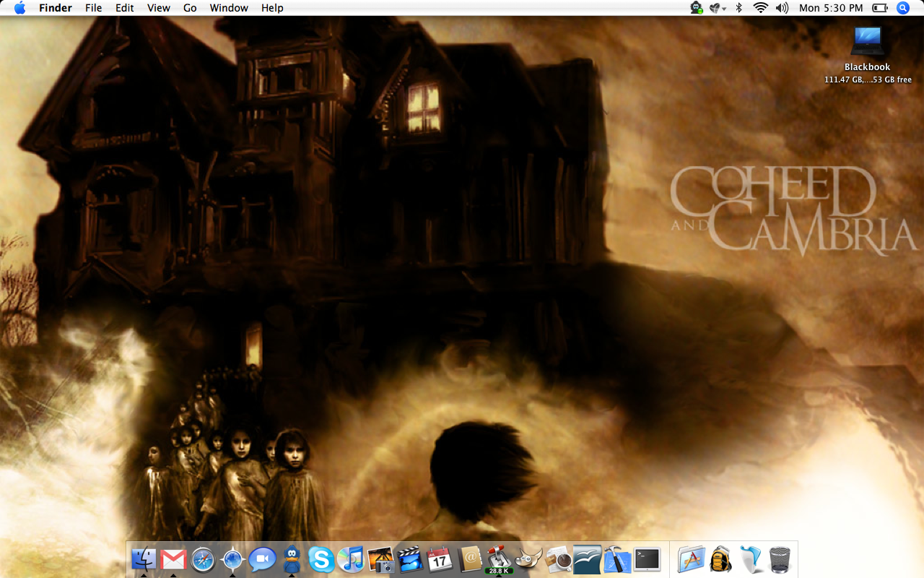Select the Blackbook drive icon on desktop

coord(868,42)
